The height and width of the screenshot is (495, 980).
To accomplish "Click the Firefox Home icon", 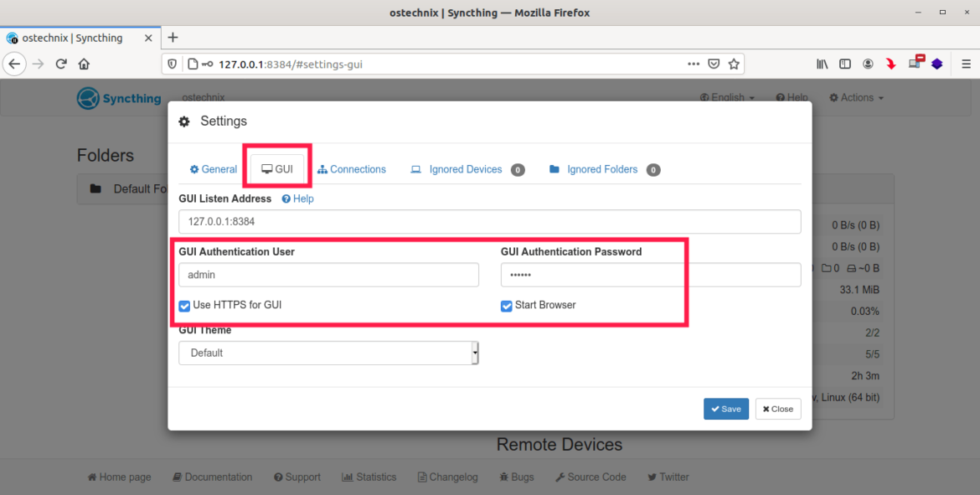I will [x=85, y=64].
